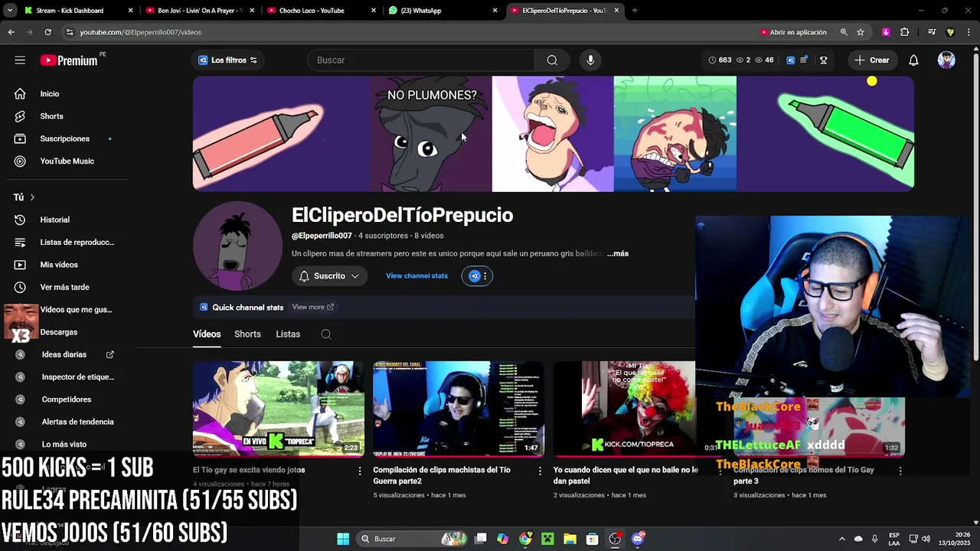The image size is (980, 551).
Task: Open options for 'Yo cuando dicen' video
Action: 720,471
